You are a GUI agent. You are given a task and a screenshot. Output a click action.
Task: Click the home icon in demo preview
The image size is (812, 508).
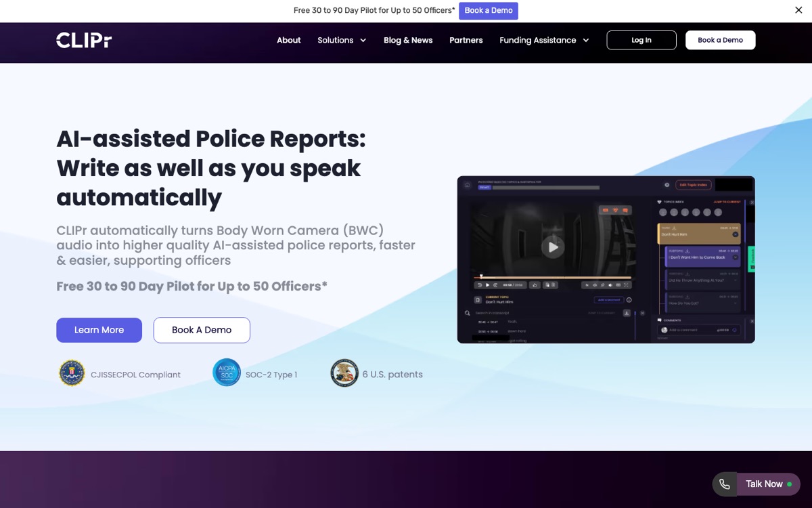[x=468, y=185]
